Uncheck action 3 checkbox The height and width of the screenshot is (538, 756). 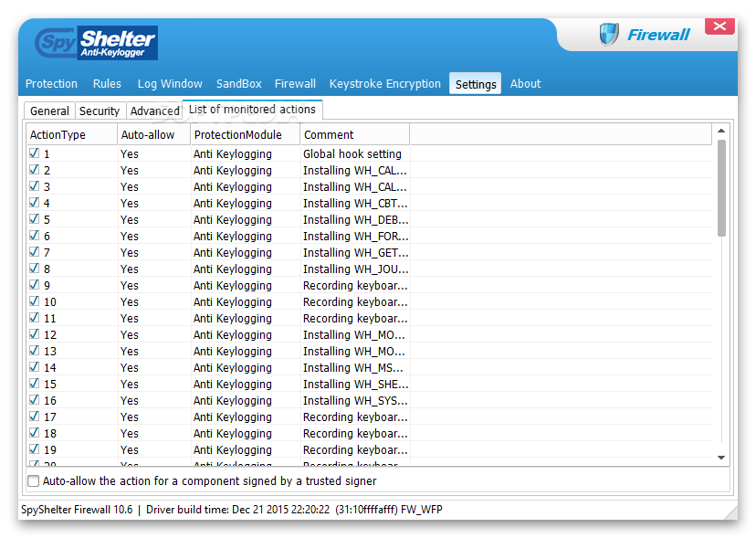point(34,186)
